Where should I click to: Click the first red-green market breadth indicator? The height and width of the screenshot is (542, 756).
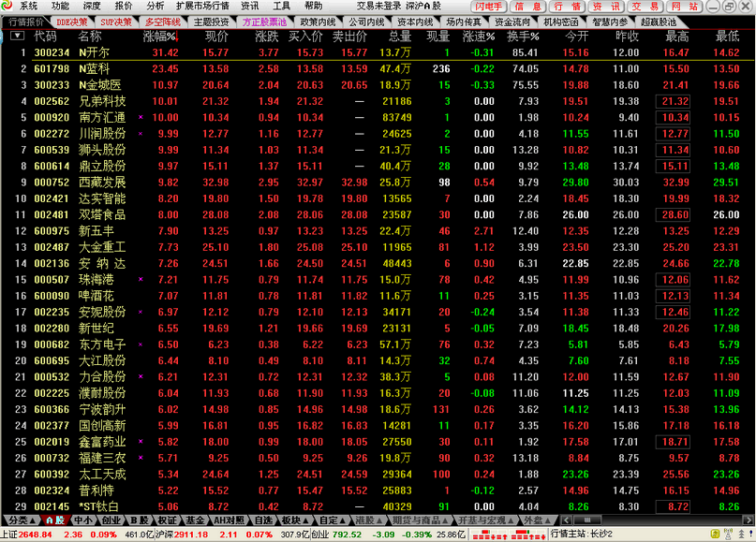489,535
